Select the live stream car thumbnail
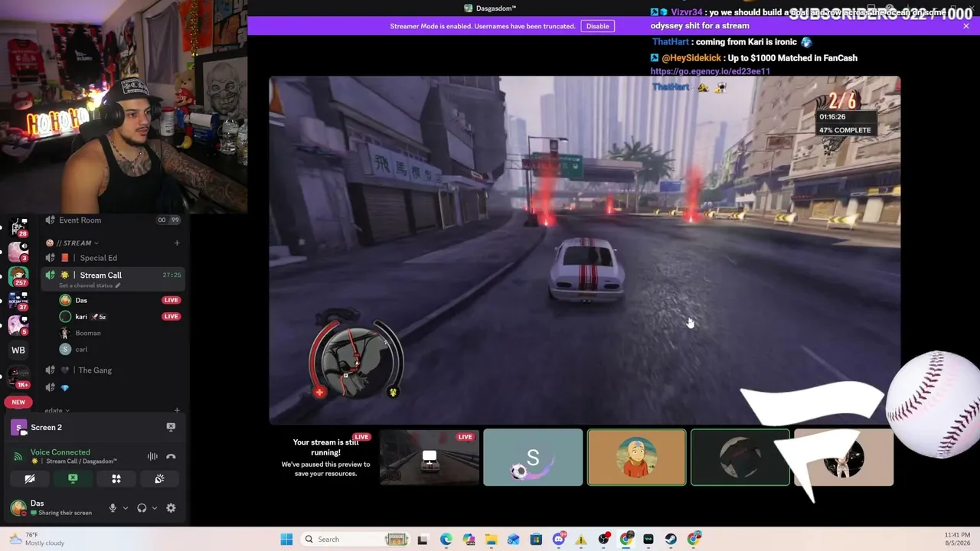 click(430, 458)
